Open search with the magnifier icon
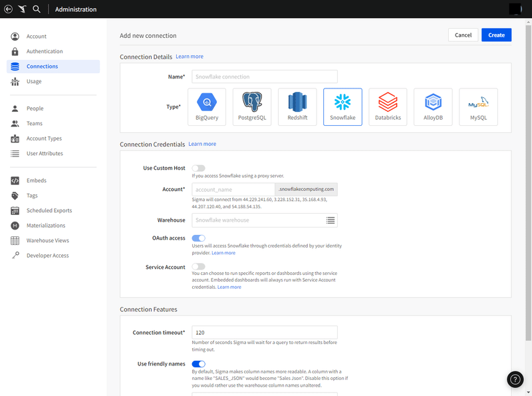Screen dimensions: 532x396 [37, 9]
